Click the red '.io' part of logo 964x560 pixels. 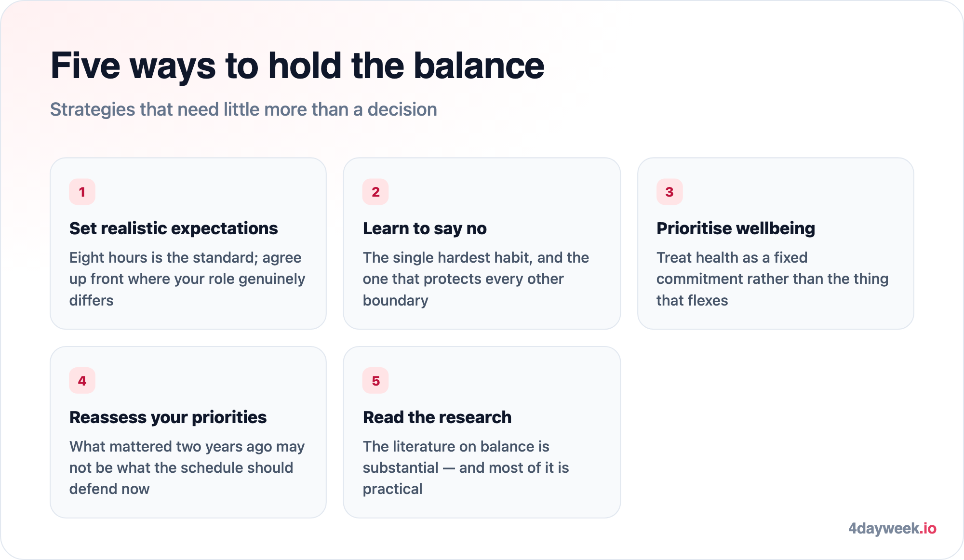pos(928,528)
